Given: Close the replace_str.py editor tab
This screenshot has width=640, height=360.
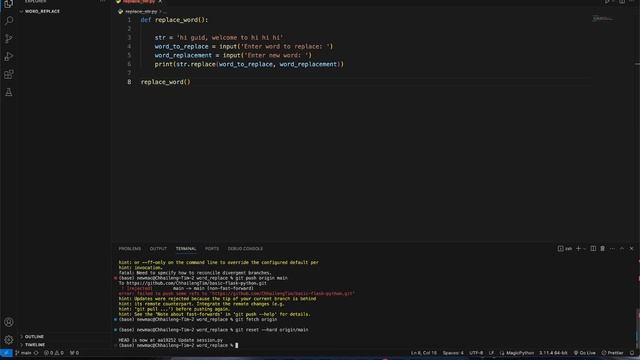Looking at the screenshot, I should [160, 2].
